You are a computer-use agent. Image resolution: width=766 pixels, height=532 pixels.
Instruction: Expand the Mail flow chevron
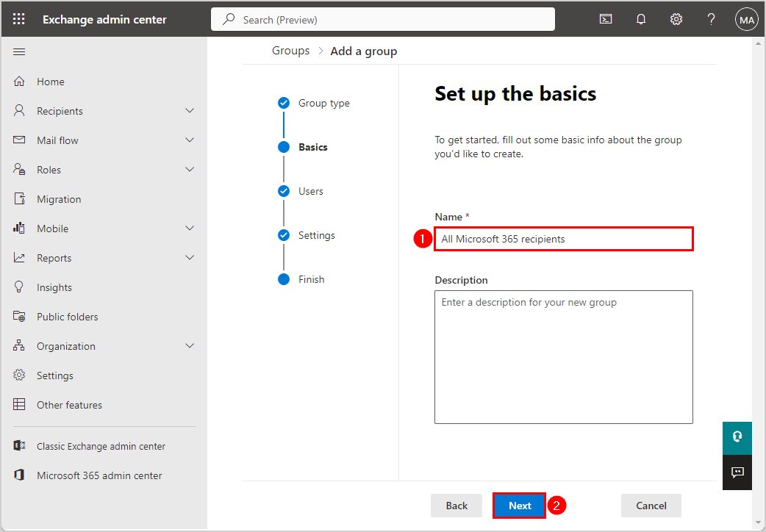pos(190,140)
